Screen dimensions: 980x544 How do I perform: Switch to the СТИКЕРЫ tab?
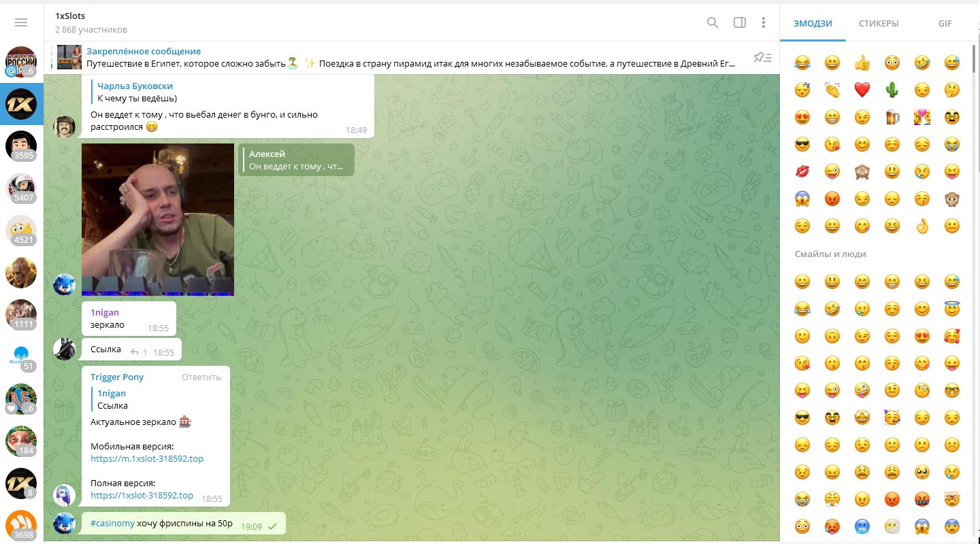[x=879, y=23]
